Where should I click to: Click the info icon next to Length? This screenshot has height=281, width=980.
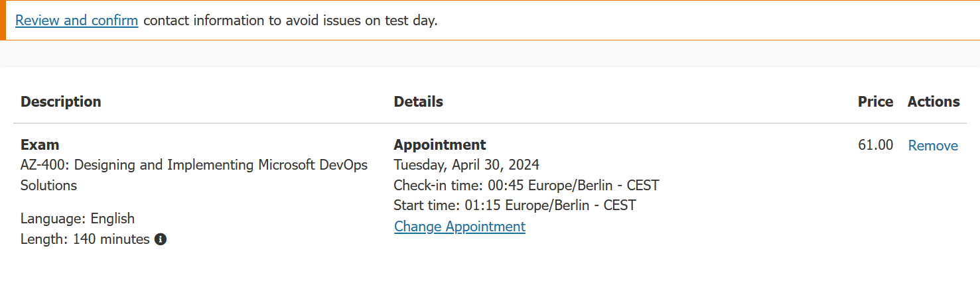click(x=160, y=239)
